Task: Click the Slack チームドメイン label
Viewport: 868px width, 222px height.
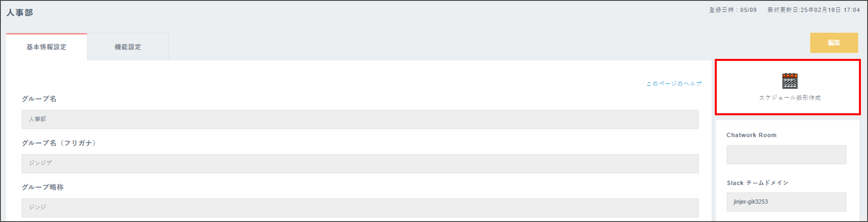Action: click(758, 183)
